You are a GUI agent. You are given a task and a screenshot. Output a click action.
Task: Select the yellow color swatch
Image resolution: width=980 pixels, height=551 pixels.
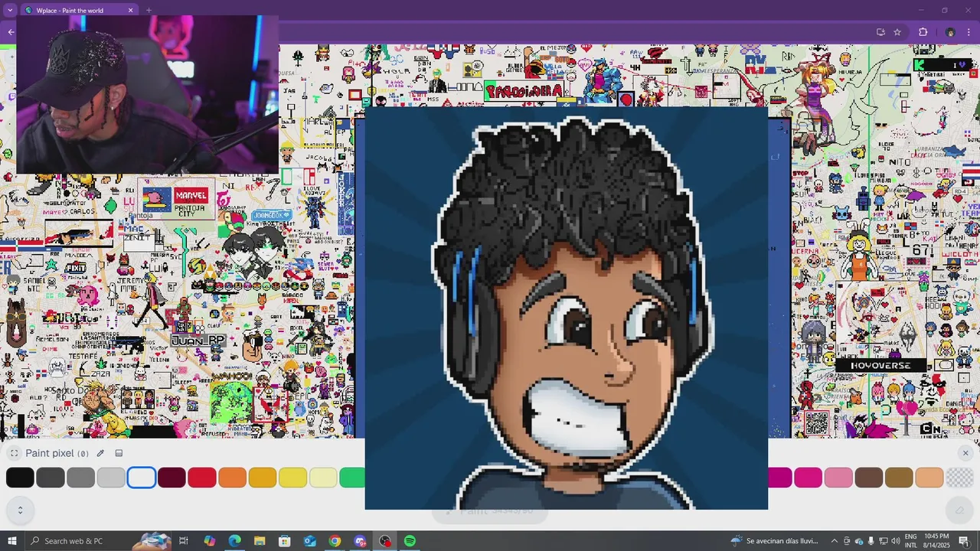pos(292,478)
